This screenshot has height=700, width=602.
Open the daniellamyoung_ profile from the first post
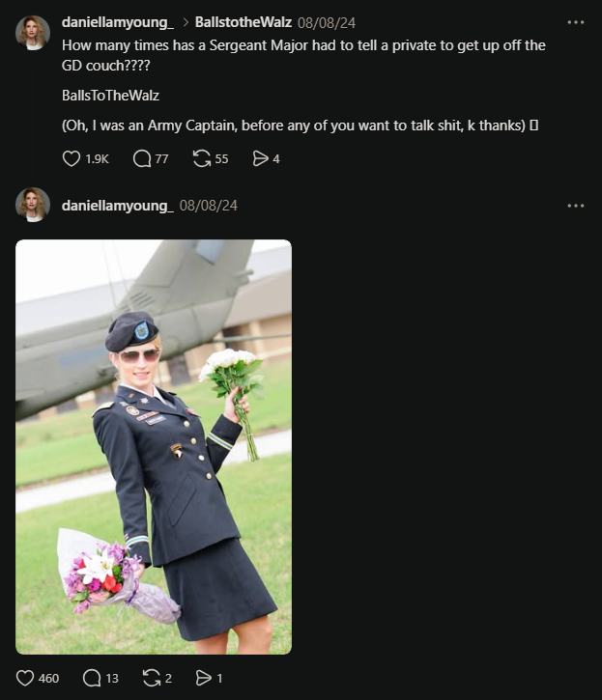pos(118,22)
